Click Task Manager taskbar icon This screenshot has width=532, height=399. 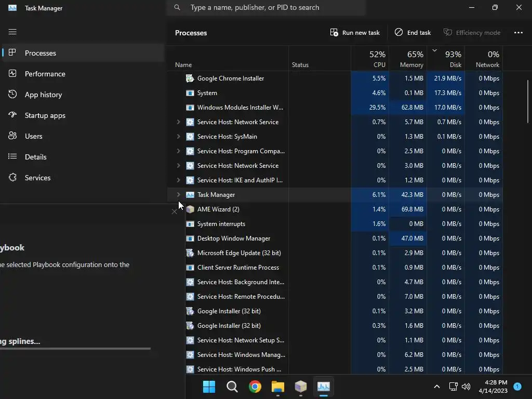tap(324, 387)
